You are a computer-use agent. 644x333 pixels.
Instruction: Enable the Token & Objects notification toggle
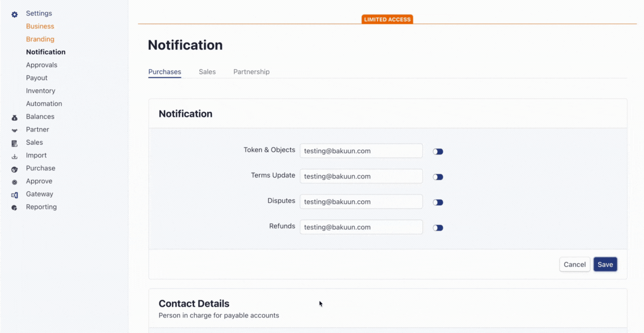point(437,151)
